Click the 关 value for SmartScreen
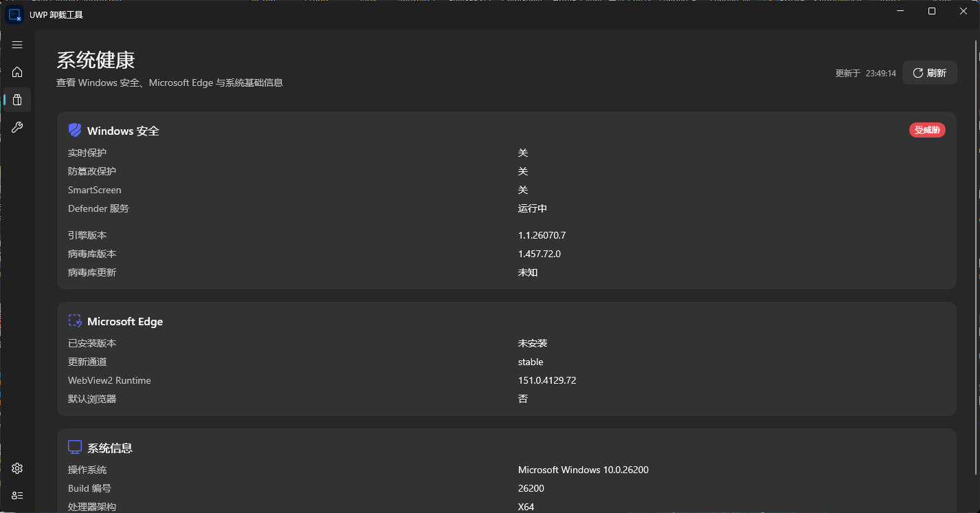 click(523, 190)
